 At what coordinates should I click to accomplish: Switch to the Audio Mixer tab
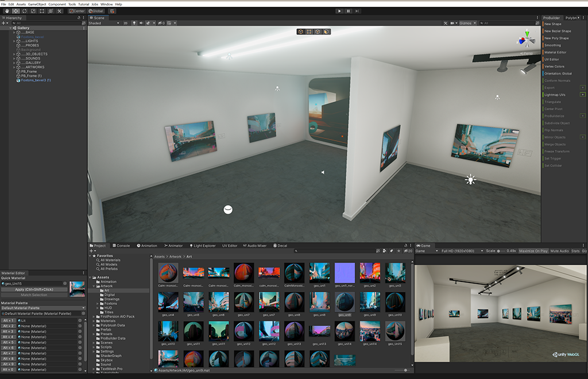click(x=254, y=246)
